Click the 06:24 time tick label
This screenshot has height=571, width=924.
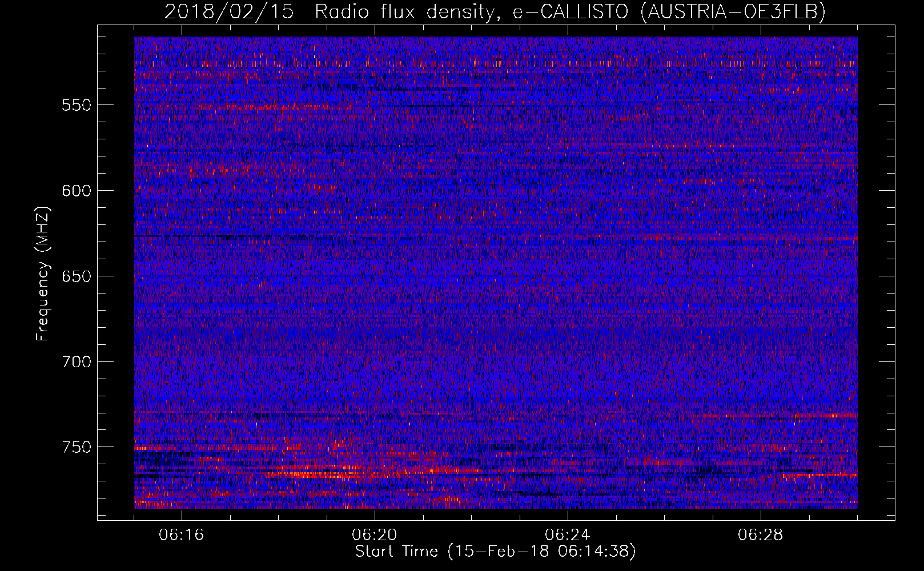pos(568,535)
